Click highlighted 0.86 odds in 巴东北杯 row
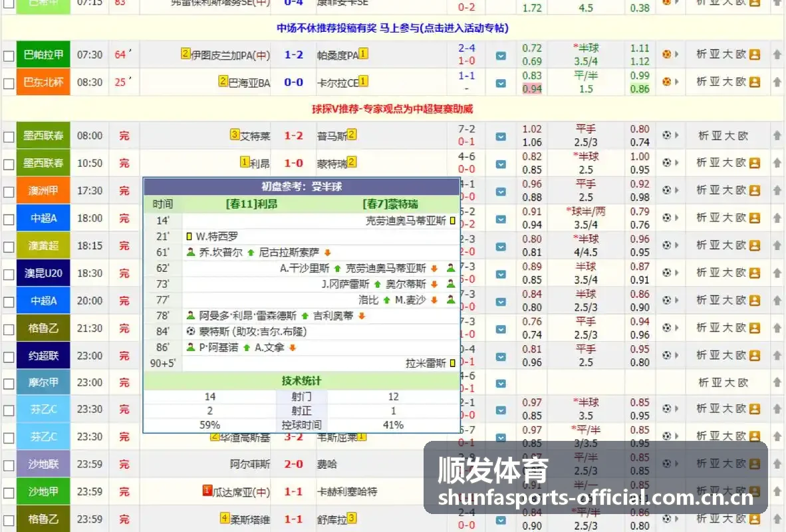Image resolution: width=786 pixels, height=532 pixels. [x=640, y=88]
